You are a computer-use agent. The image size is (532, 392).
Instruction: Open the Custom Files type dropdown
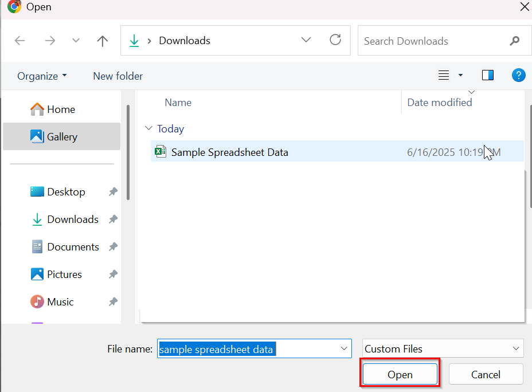(x=443, y=348)
